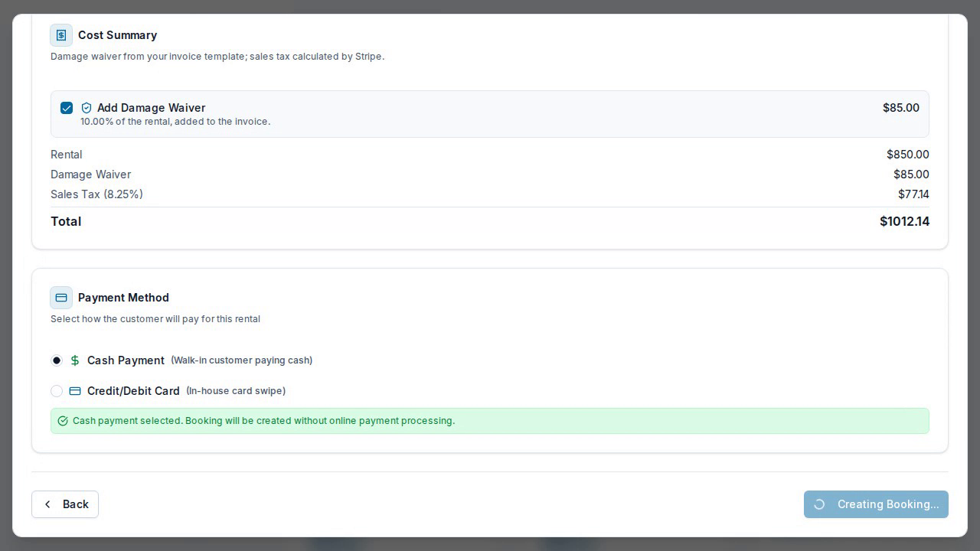The image size is (980, 551).
Task: Click the green checkmark circle in the cash notice
Action: click(x=63, y=421)
